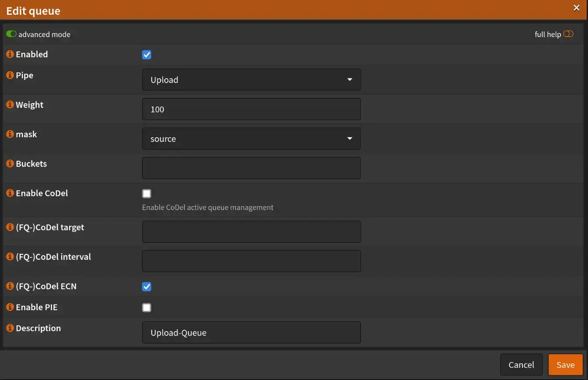Check the Enable PIE checkbox
The image size is (588, 380).
[x=147, y=307]
